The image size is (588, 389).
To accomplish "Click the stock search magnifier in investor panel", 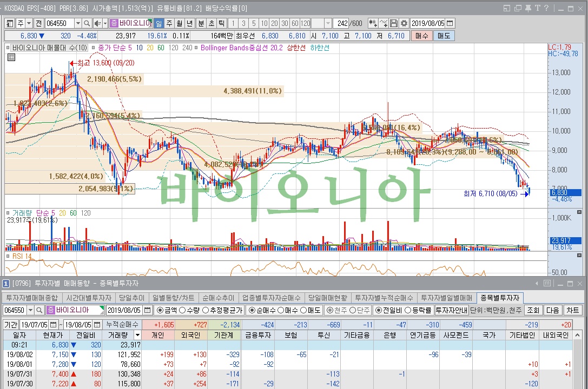I will [x=39, y=310].
